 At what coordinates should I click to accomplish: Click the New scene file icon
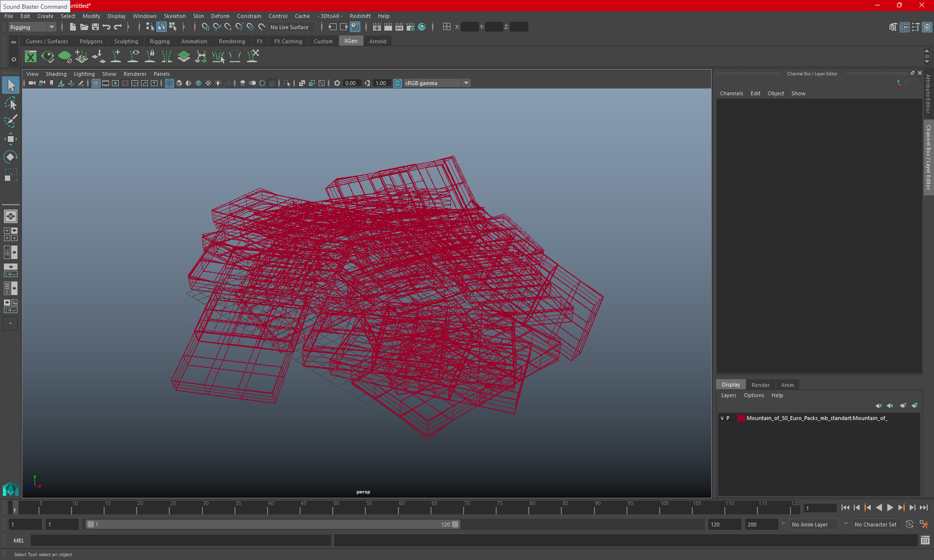[72, 27]
